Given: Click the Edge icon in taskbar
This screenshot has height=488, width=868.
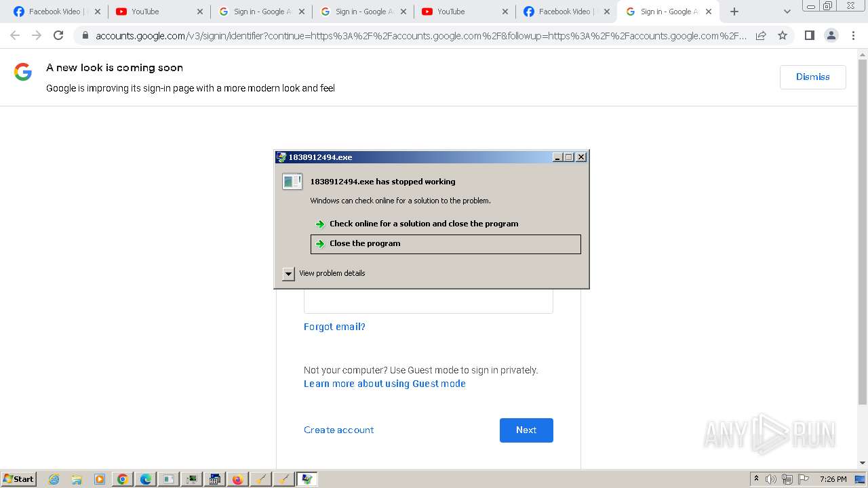Looking at the screenshot, I should pyautogui.click(x=146, y=479).
